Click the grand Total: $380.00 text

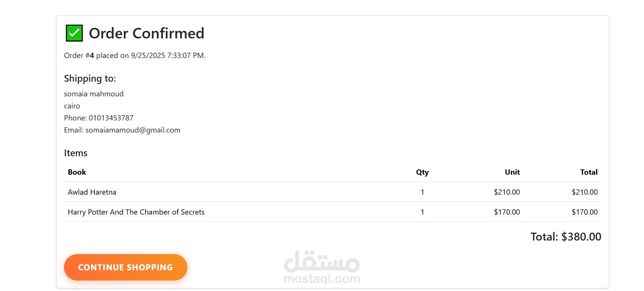pyautogui.click(x=566, y=237)
